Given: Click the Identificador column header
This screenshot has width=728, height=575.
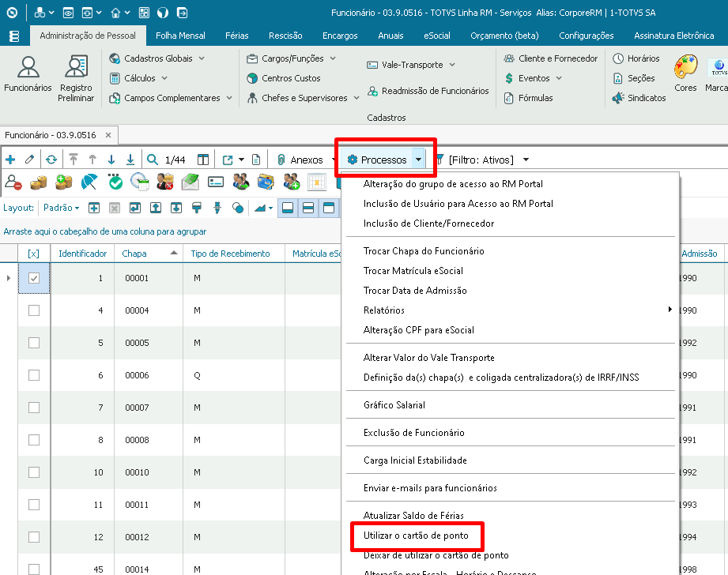Looking at the screenshot, I should tap(82, 254).
